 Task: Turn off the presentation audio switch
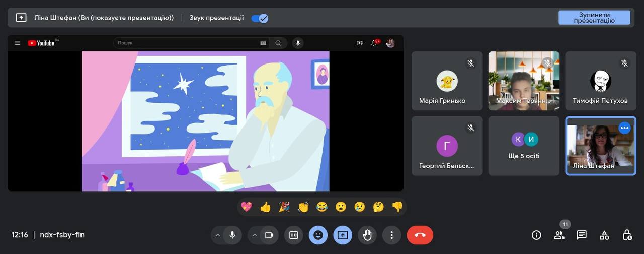[x=260, y=18]
